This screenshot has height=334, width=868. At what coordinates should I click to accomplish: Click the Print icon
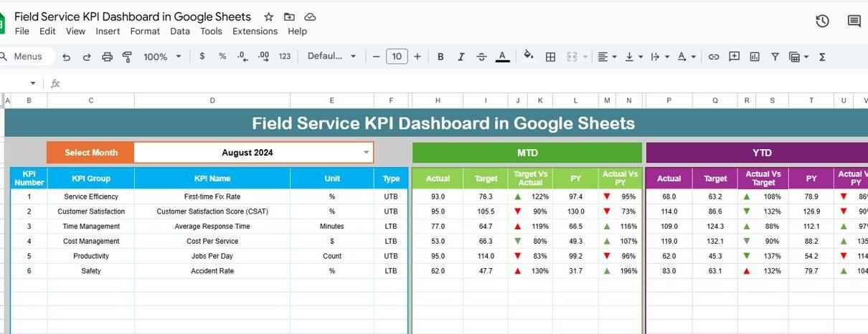tap(108, 57)
